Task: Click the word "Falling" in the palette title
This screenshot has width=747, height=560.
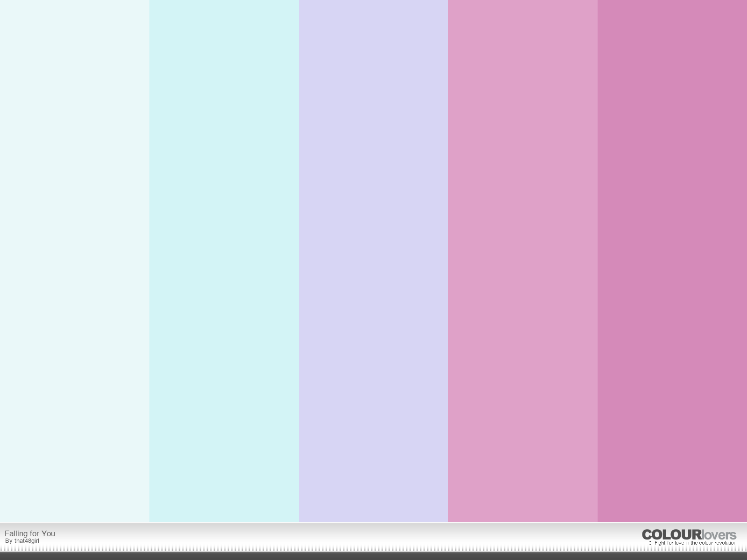Action: 16,533
